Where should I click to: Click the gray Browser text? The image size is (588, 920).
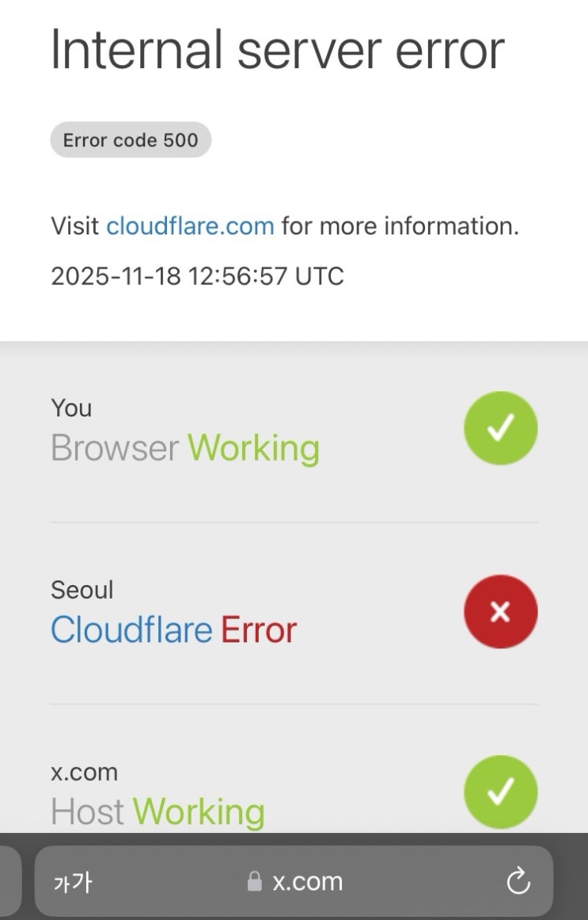[115, 448]
